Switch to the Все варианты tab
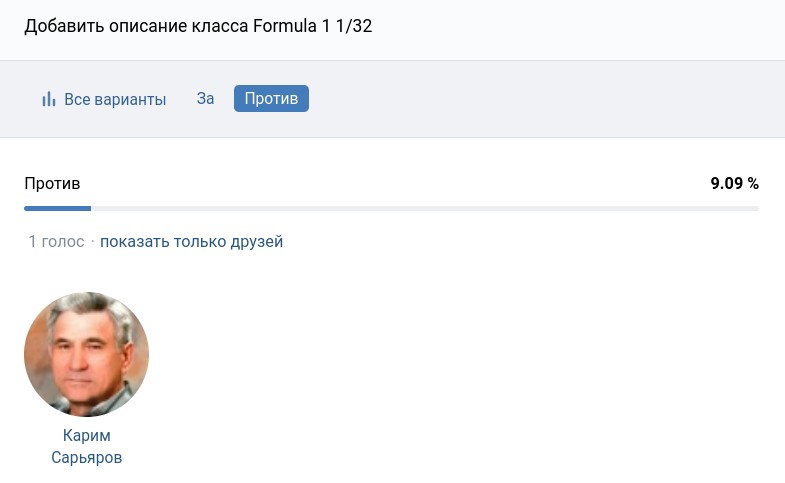The width and height of the screenshot is (785, 483). [x=103, y=99]
